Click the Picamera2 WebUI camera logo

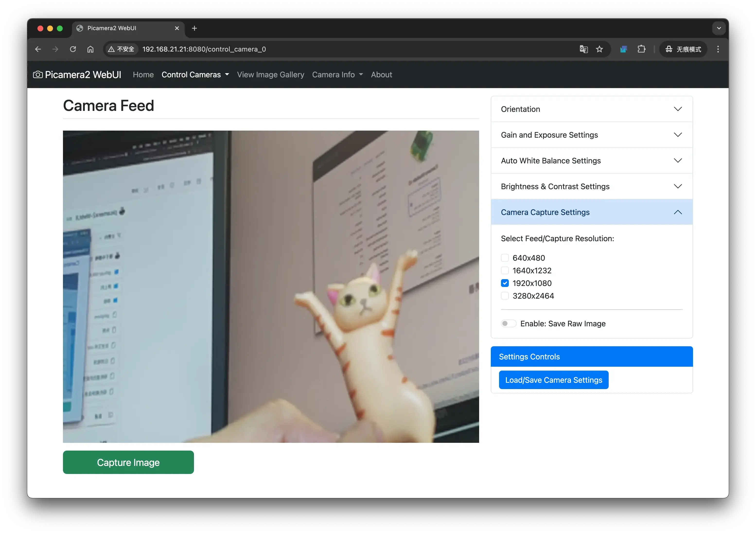38,75
